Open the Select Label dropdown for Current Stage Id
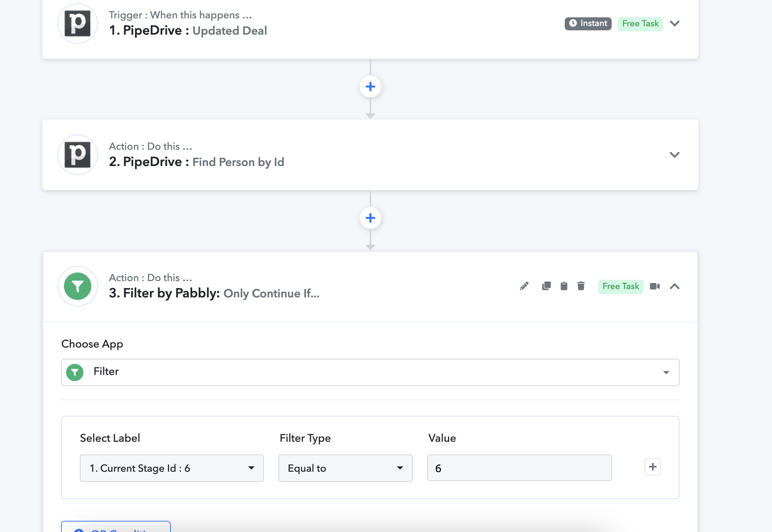772x532 pixels. [172, 468]
